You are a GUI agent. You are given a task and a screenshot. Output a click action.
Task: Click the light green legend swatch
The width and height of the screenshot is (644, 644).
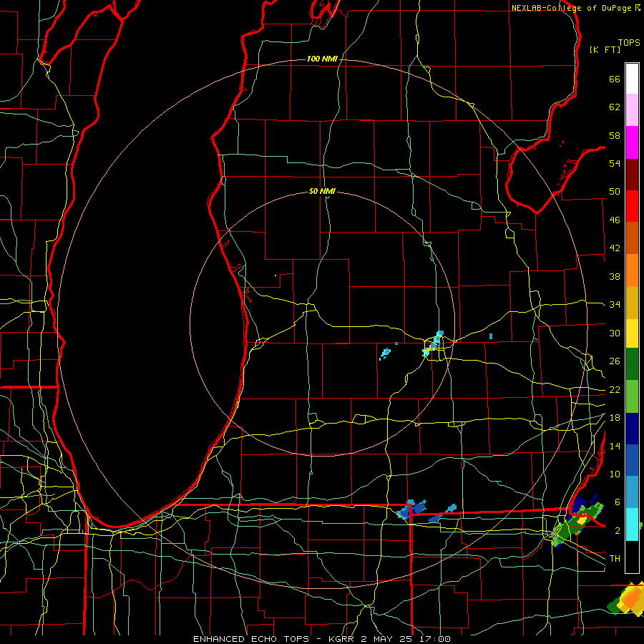pyautogui.click(x=632, y=396)
